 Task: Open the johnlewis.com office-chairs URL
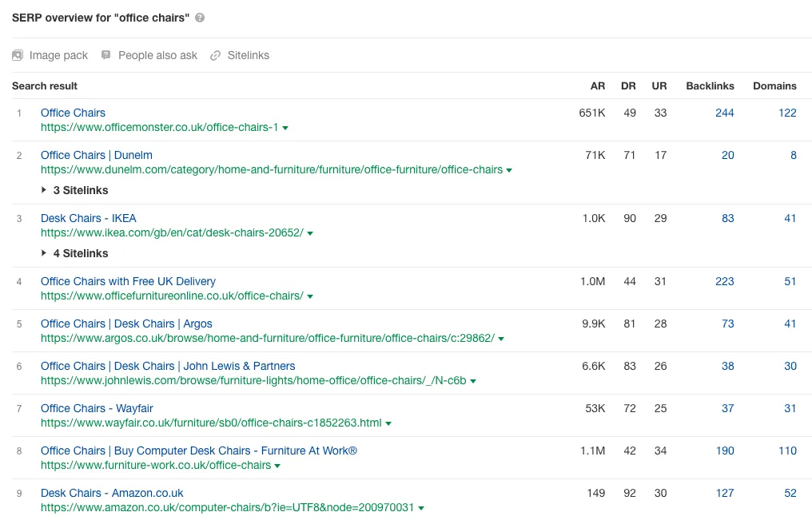coord(253,381)
